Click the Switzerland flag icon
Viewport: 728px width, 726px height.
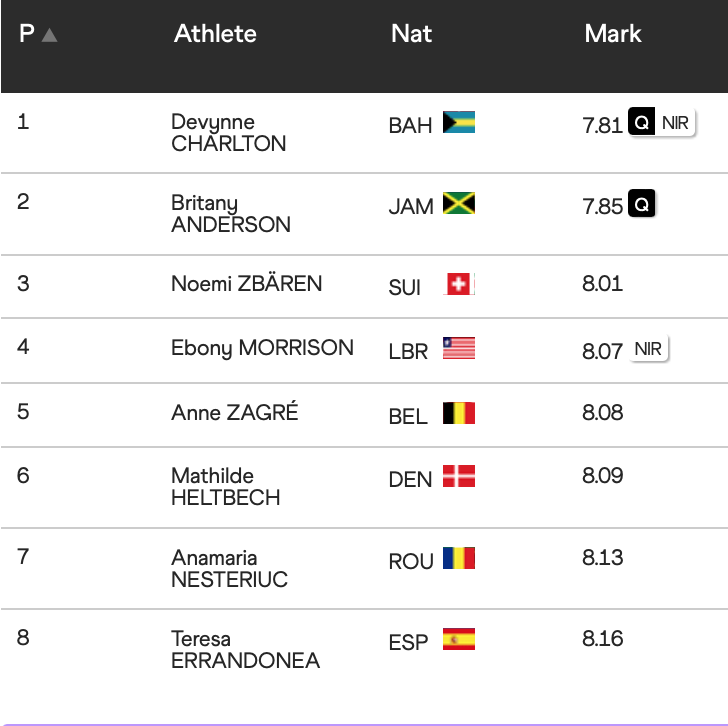tap(459, 284)
